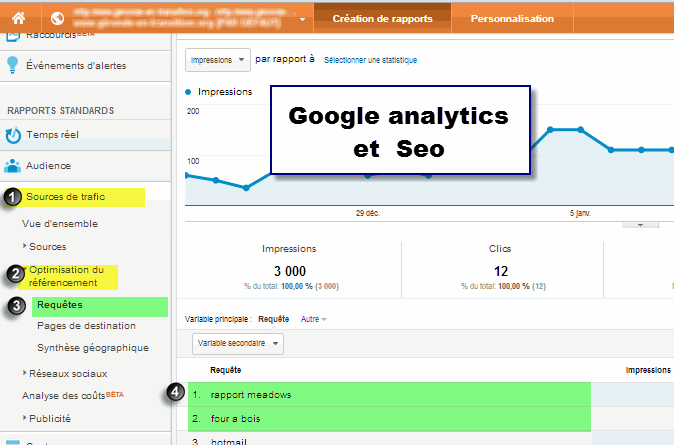Click the 3 000 Impressions value
Image resolution: width=674 pixels, height=445 pixels.
point(290,271)
